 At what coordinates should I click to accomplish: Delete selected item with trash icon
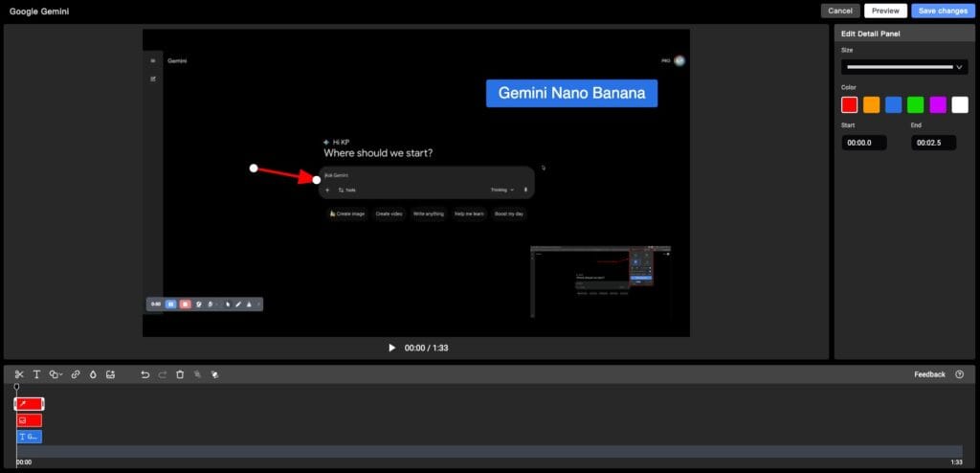180,374
